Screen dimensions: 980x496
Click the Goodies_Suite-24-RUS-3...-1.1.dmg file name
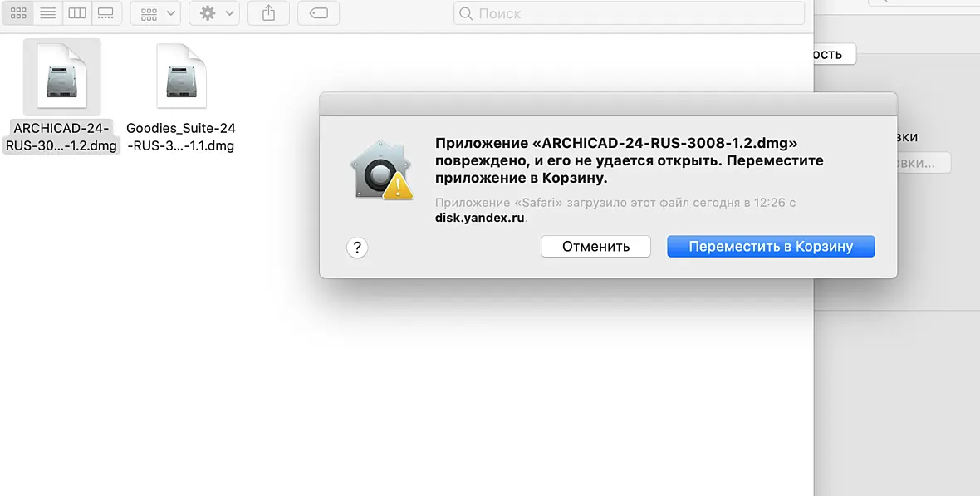[180, 137]
